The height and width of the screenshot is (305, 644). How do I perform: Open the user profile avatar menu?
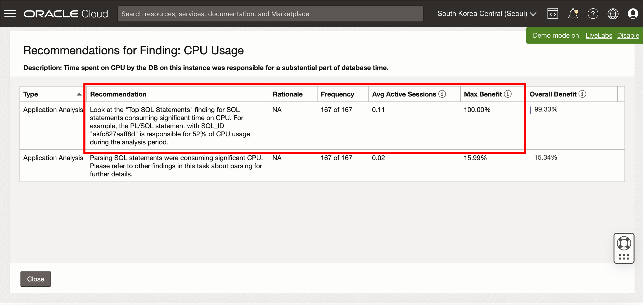pyautogui.click(x=633, y=14)
